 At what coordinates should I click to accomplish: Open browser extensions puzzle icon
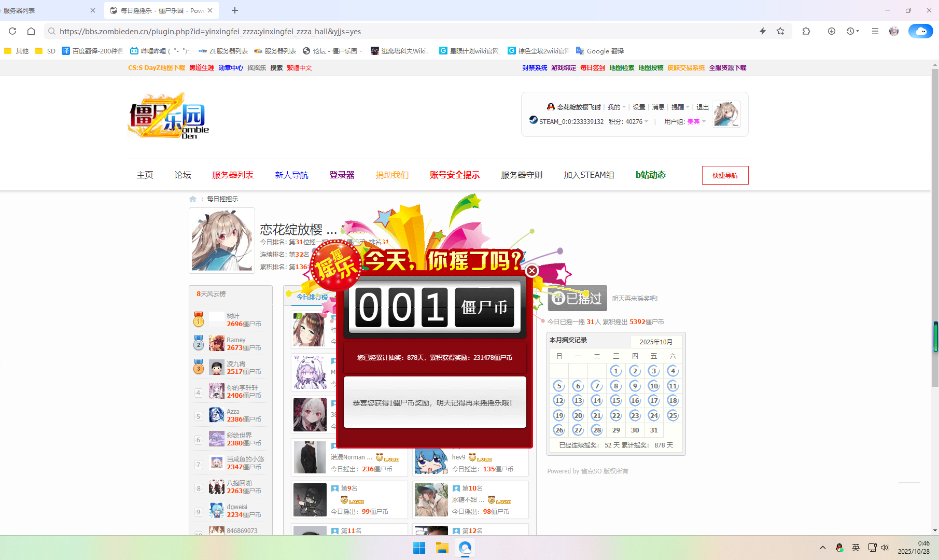[x=806, y=31]
